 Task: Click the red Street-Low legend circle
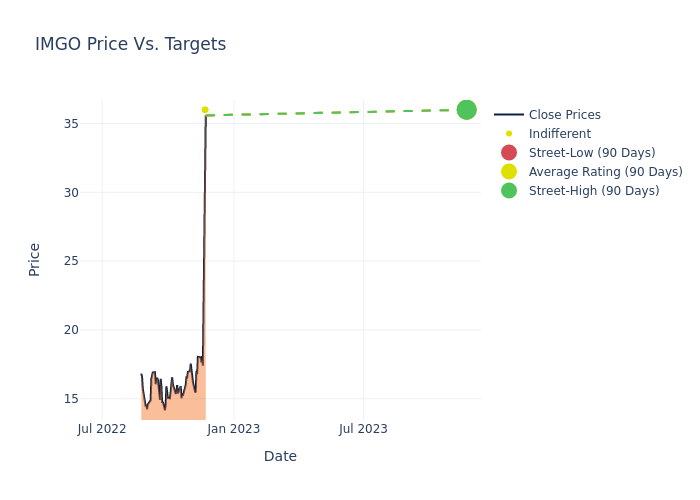click(x=509, y=153)
